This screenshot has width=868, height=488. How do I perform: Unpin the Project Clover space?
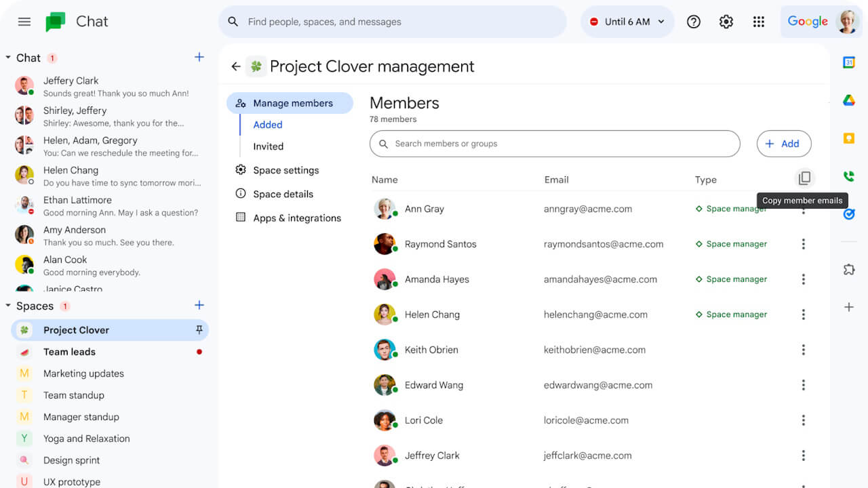201,330
